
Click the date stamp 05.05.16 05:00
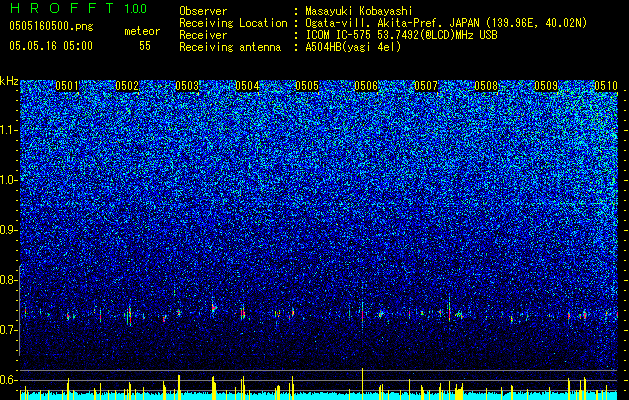click(x=51, y=46)
